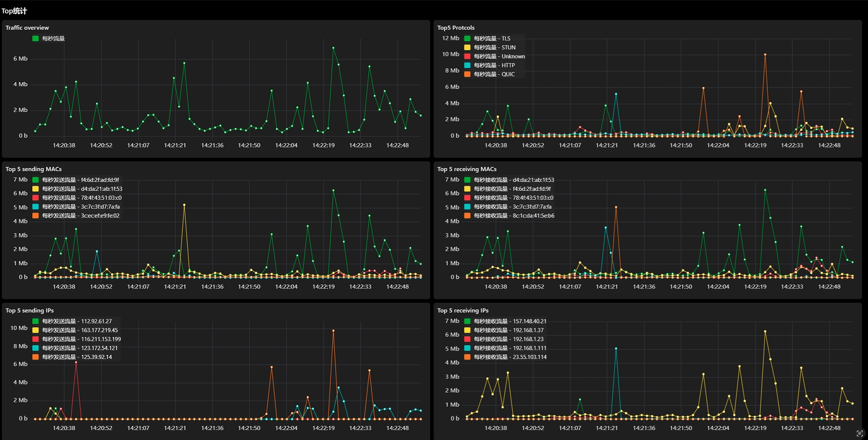868x440 pixels.
Task: Click the red 6 Mb spike in sending IPs
Action: click(x=76, y=362)
